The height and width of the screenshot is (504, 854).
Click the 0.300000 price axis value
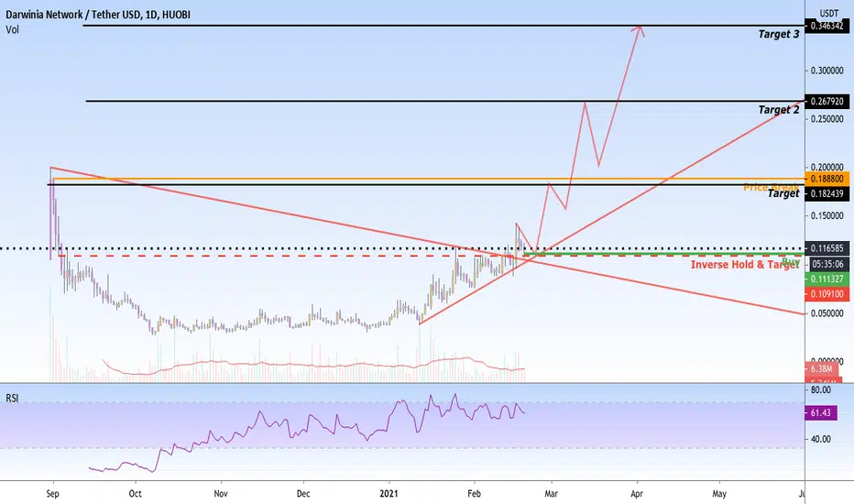pyautogui.click(x=827, y=71)
